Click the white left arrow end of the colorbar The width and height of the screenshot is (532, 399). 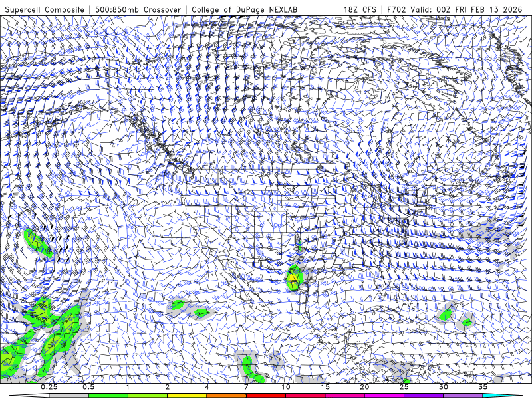click(29, 396)
